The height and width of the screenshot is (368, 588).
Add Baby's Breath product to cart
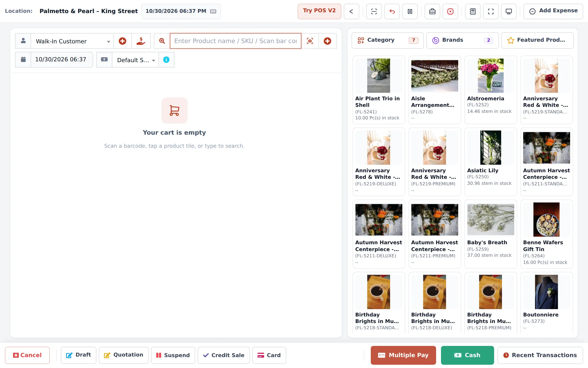(x=491, y=234)
